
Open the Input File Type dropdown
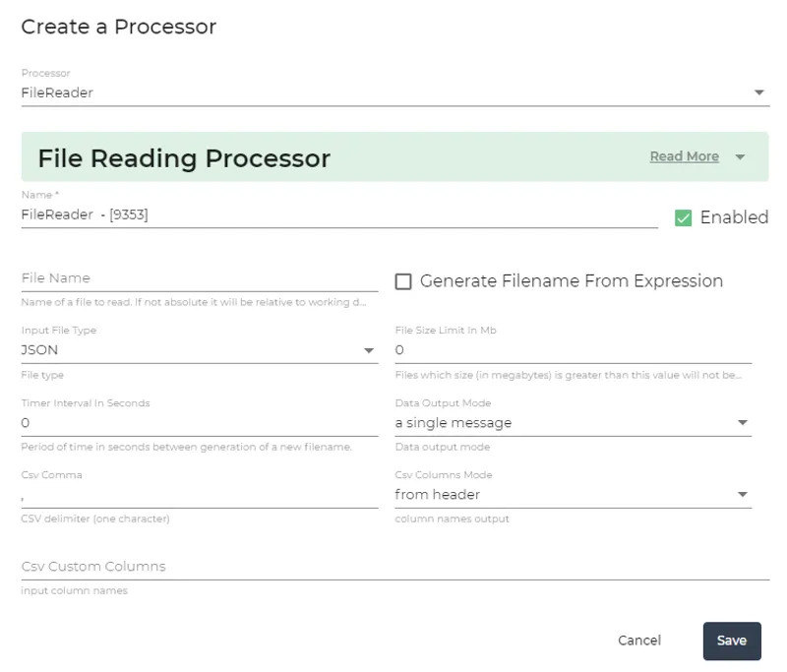pos(197,349)
